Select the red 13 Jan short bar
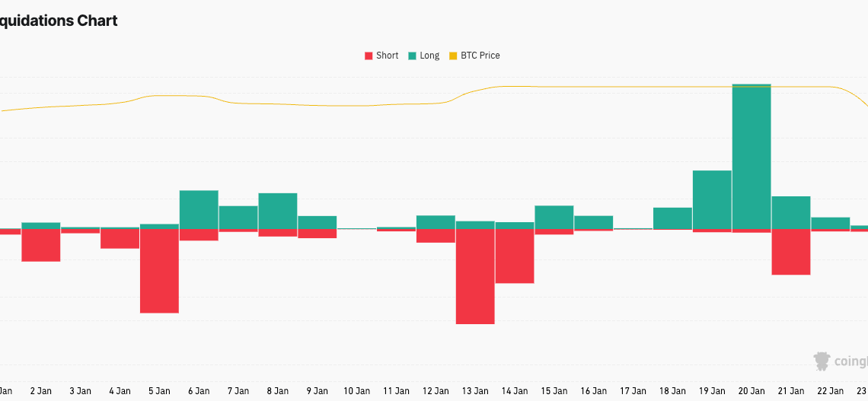This screenshot has height=401, width=868. coord(475,276)
